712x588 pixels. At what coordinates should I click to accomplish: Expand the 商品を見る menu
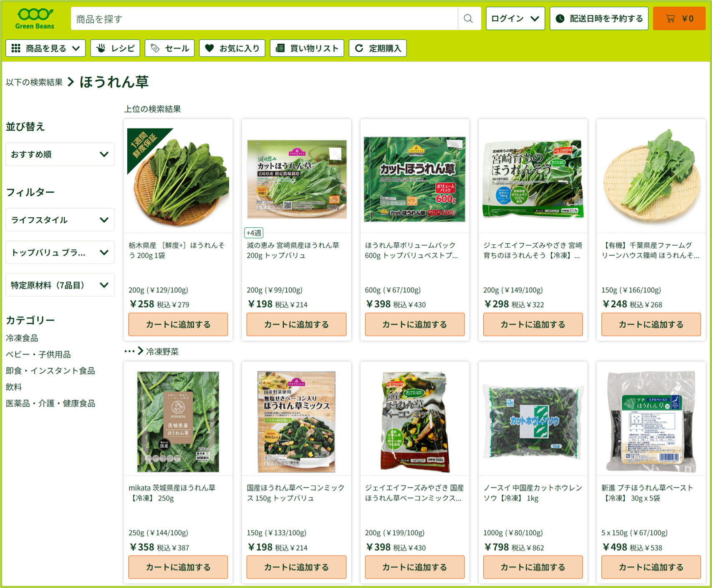click(x=45, y=48)
